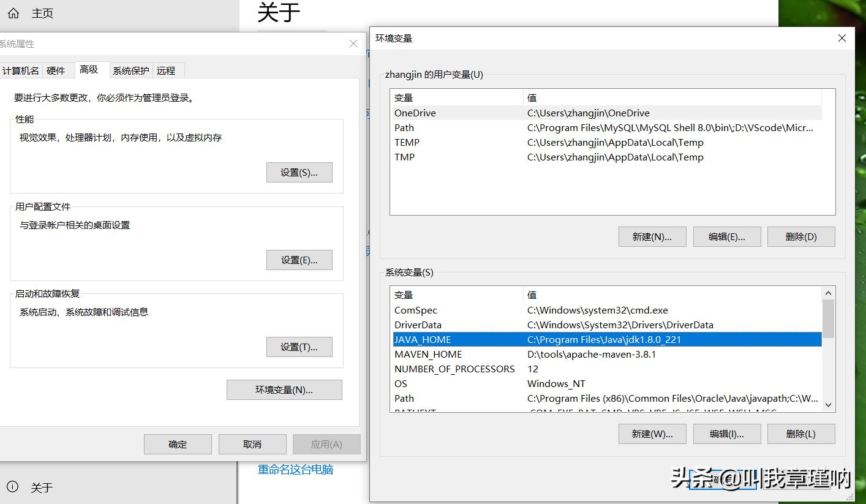Open the 环境变量(N) dialog
The height and width of the screenshot is (504, 866).
[x=284, y=389]
